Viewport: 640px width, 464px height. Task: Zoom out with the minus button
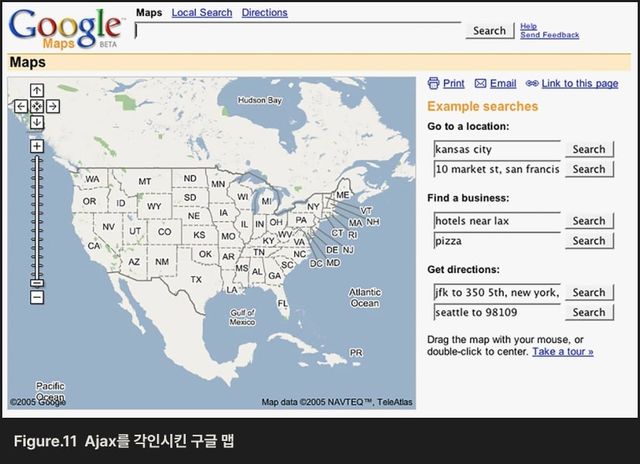point(37,297)
